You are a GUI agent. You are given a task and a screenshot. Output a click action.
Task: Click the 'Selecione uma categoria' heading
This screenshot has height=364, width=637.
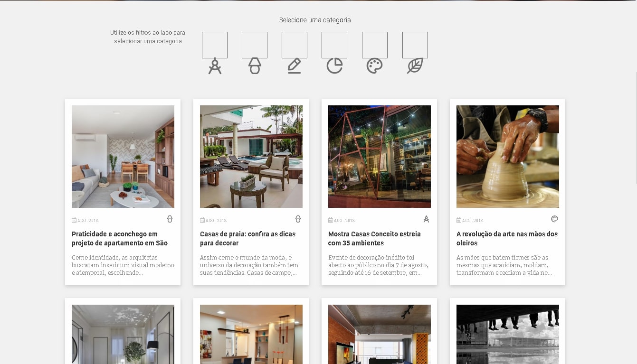[x=315, y=20]
